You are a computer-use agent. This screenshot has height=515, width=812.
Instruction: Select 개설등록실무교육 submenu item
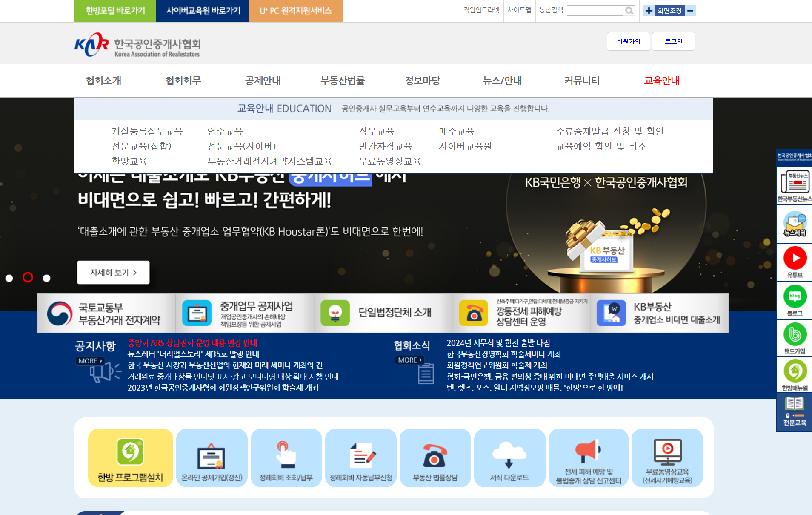point(147,132)
